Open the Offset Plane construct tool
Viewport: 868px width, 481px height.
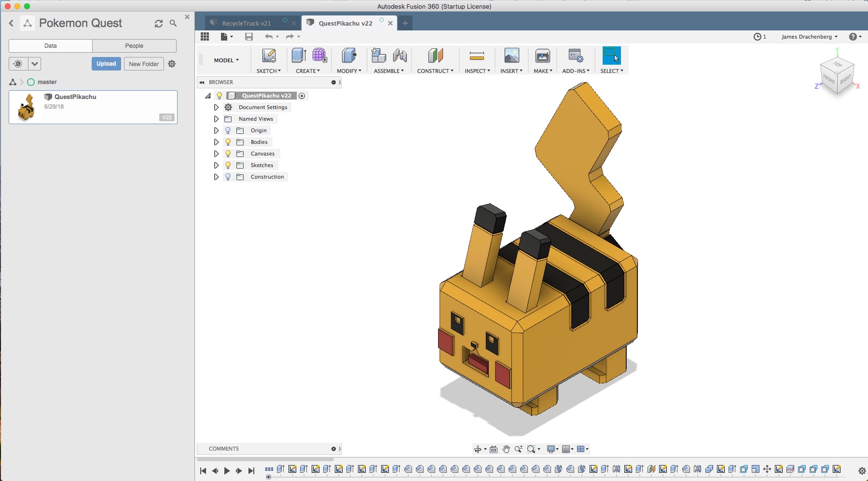click(435, 56)
